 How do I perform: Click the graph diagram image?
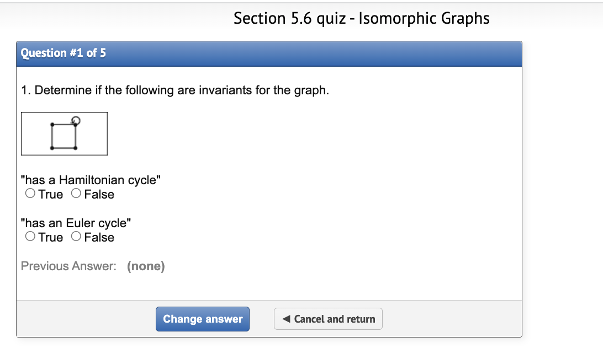pyautogui.click(x=64, y=133)
